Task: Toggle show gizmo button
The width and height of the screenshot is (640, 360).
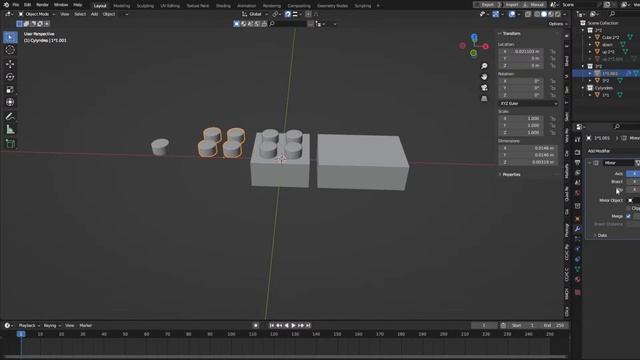Action: [x=495, y=14]
